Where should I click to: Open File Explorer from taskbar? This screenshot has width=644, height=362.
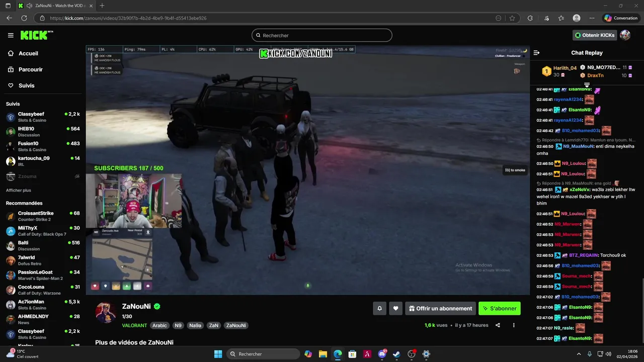[323, 354]
